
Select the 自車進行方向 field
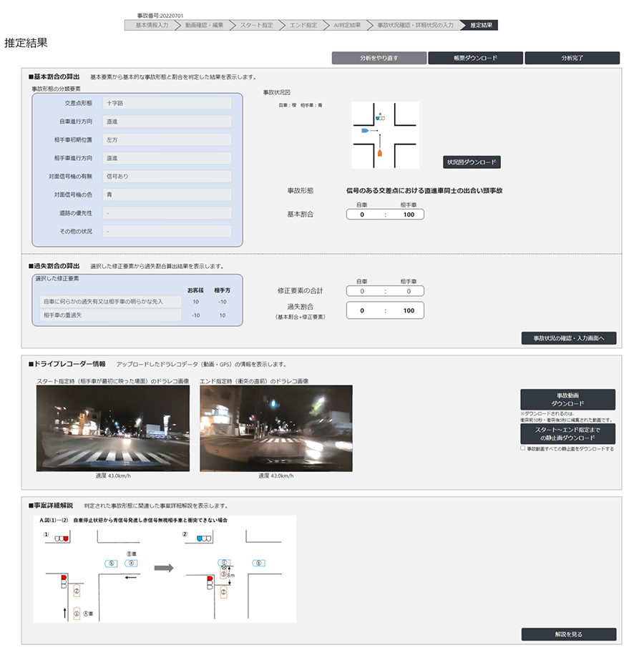tap(167, 122)
